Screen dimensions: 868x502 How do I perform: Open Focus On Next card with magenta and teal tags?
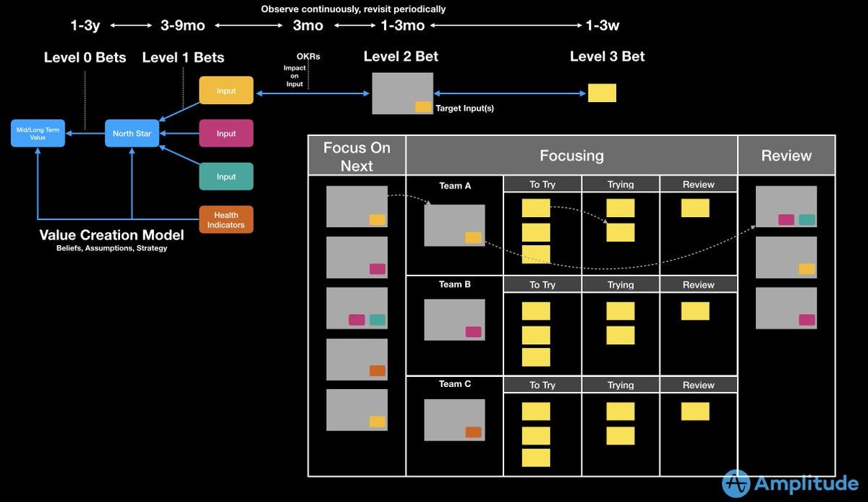[357, 308]
